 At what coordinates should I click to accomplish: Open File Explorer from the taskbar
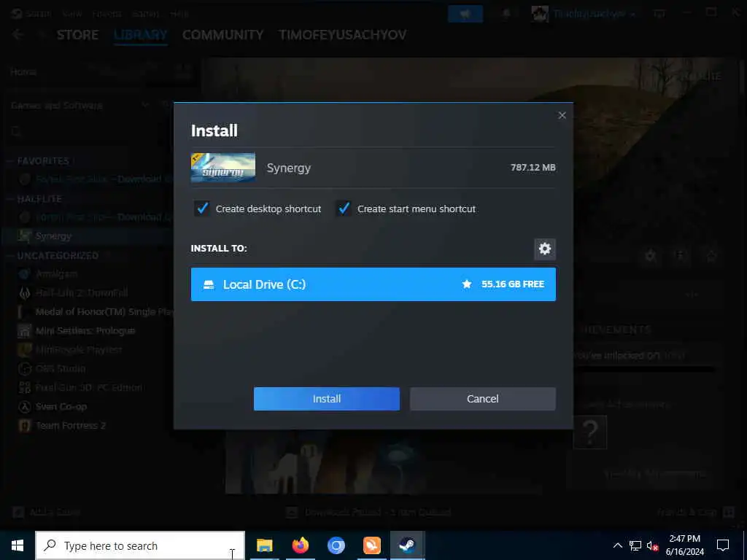point(264,545)
